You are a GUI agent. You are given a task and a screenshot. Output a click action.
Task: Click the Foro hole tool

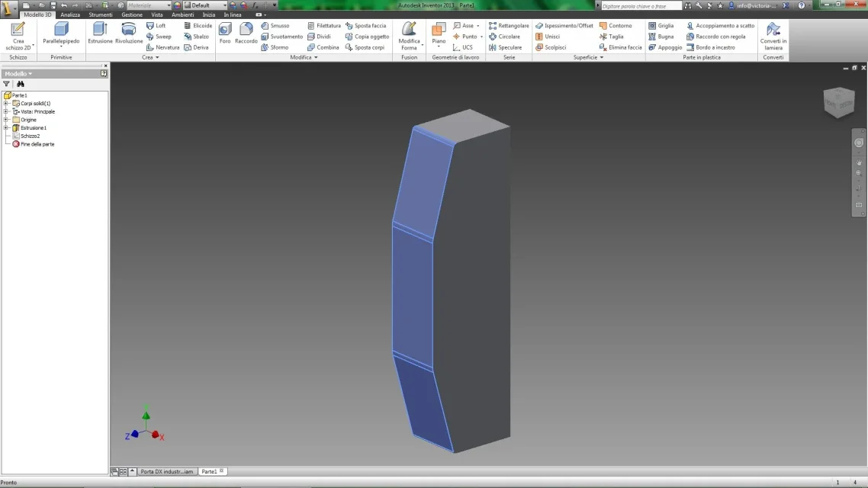click(x=225, y=34)
